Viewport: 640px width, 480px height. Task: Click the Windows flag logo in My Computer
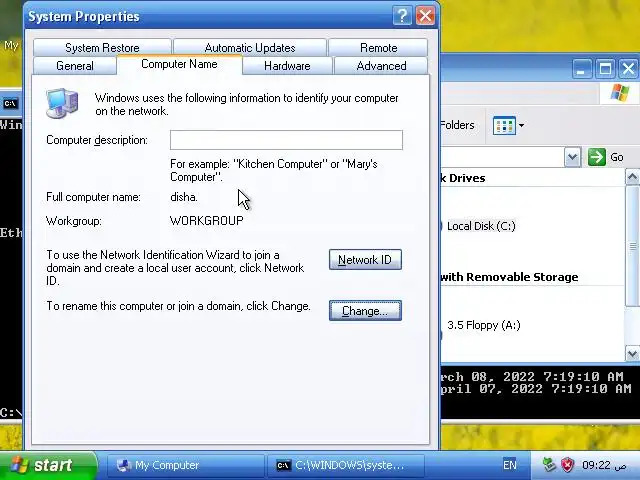620,93
